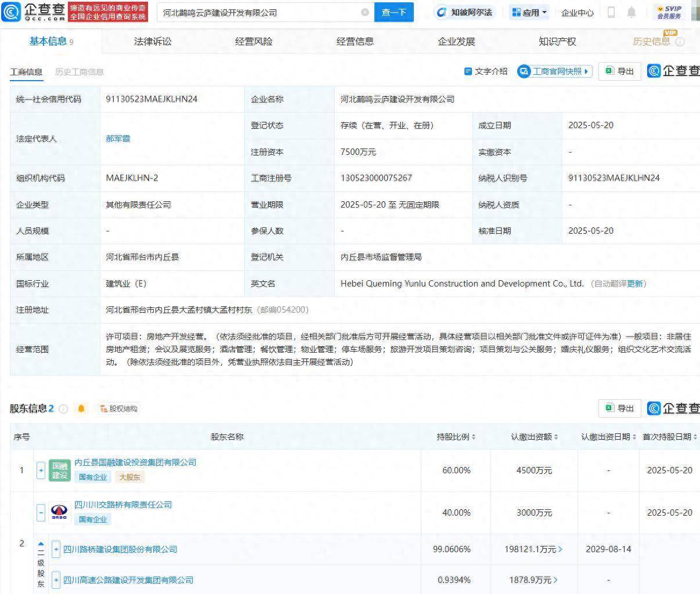The height and width of the screenshot is (594, 700).
Task: Switch to the 法律诉讼 tab
Action: click(153, 42)
